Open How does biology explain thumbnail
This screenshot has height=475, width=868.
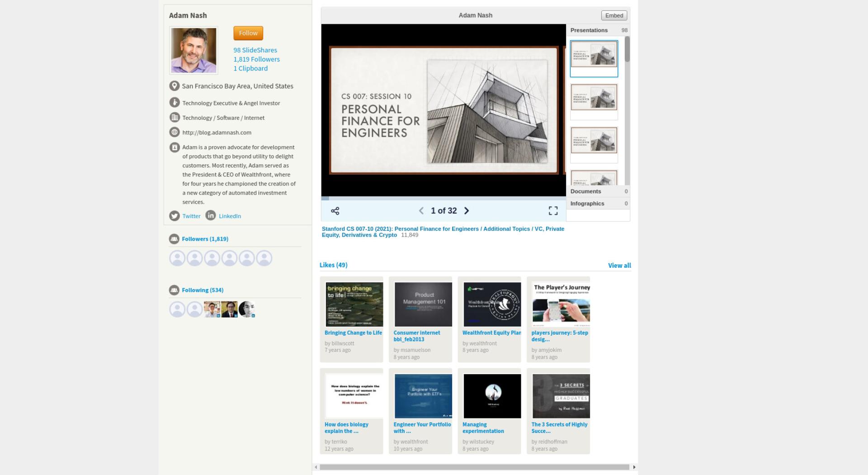pyautogui.click(x=354, y=396)
